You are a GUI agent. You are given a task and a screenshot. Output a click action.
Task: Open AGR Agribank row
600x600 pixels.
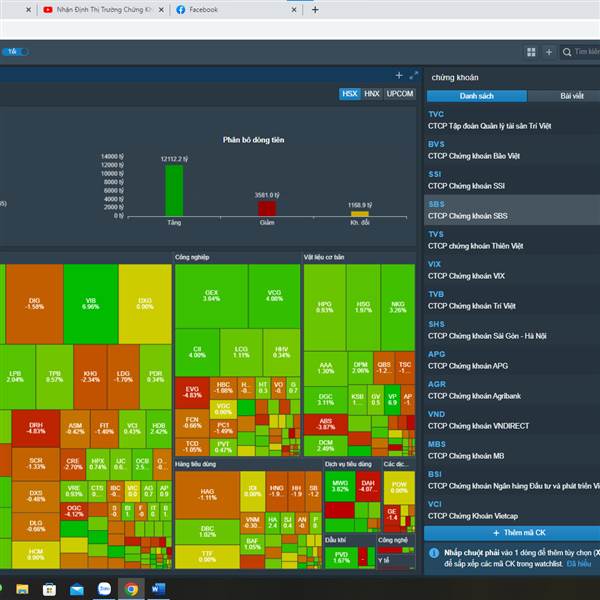pos(512,390)
